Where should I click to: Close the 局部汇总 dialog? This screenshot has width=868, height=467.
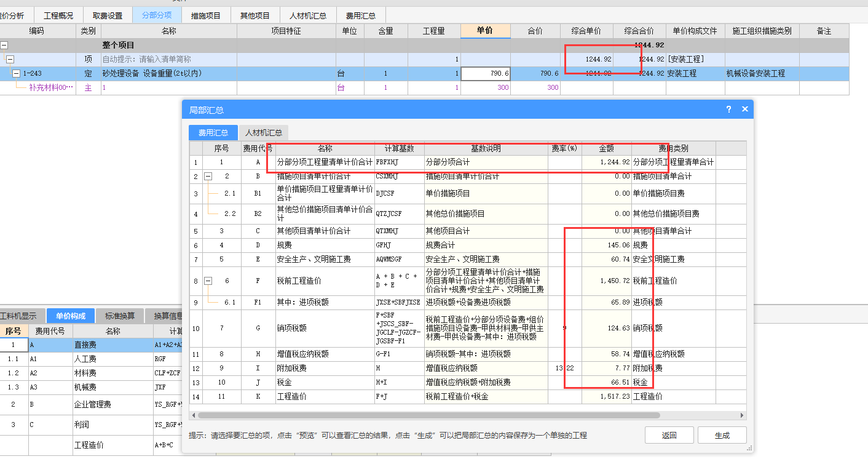tap(744, 110)
